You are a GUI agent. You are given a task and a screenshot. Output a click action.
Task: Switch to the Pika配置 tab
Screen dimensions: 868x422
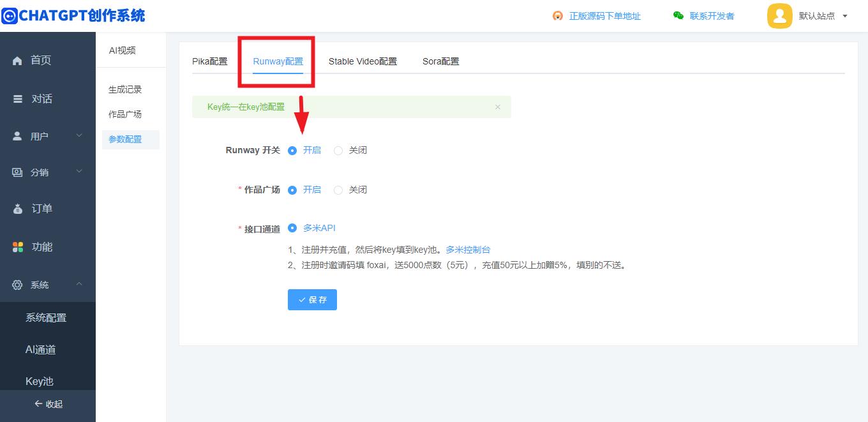[x=210, y=61]
